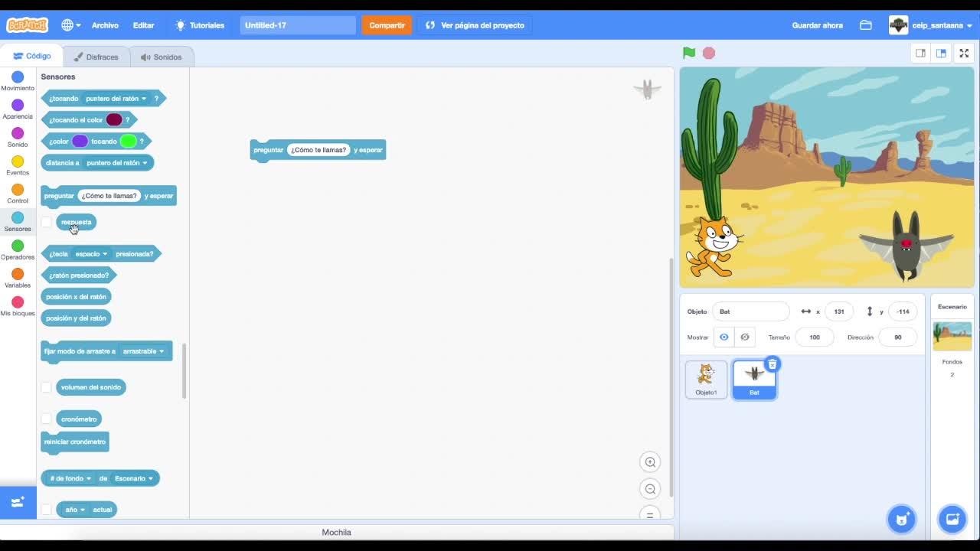Open the 'año' dropdown in actual block
This screenshot has height=551, width=980.
[x=75, y=510]
